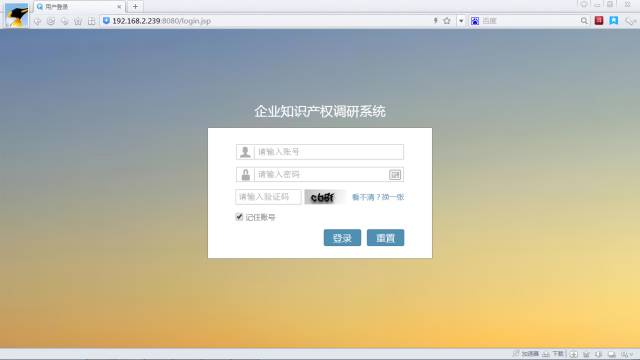This screenshot has height=360, width=640.
Task: Click the back navigation arrow
Action: (38, 21)
